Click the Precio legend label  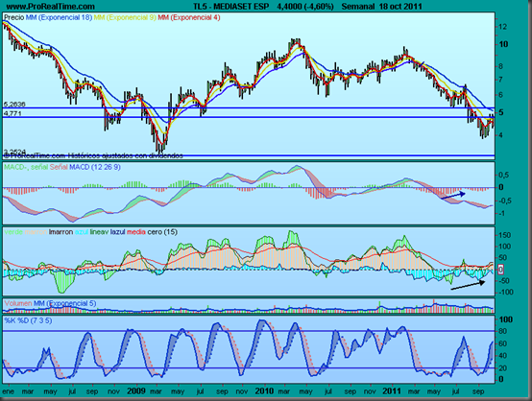click(x=13, y=17)
